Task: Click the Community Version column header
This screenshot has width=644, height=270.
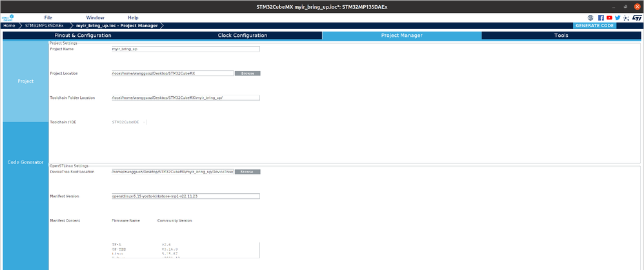Action: pos(175,221)
